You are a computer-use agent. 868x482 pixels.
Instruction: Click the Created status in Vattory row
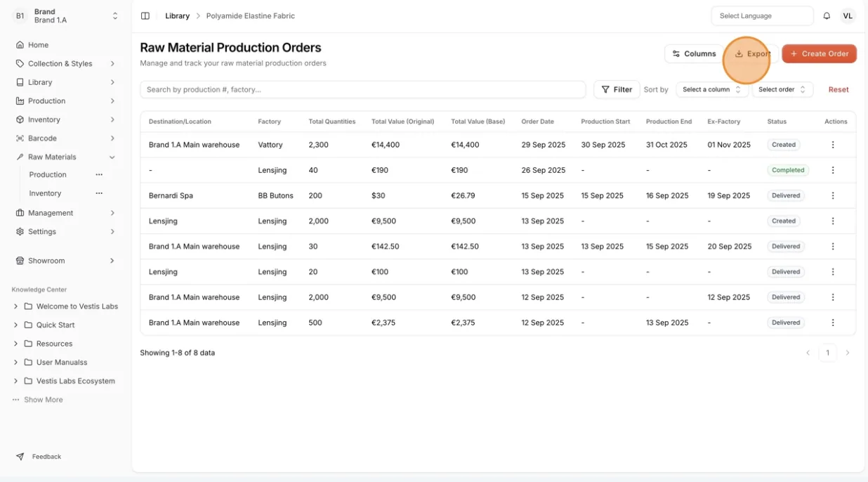pos(784,145)
